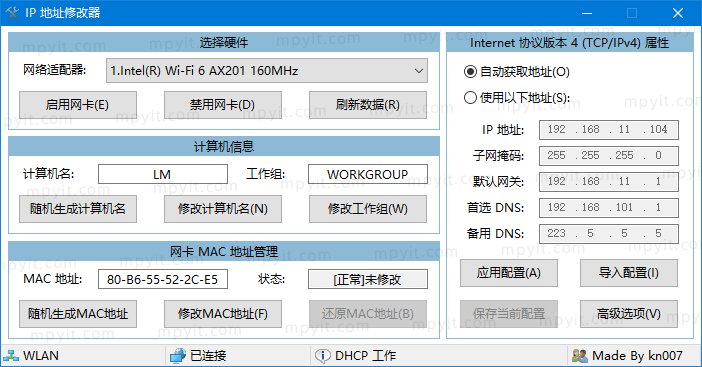Click 应用配置(A) button

tap(509, 273)
